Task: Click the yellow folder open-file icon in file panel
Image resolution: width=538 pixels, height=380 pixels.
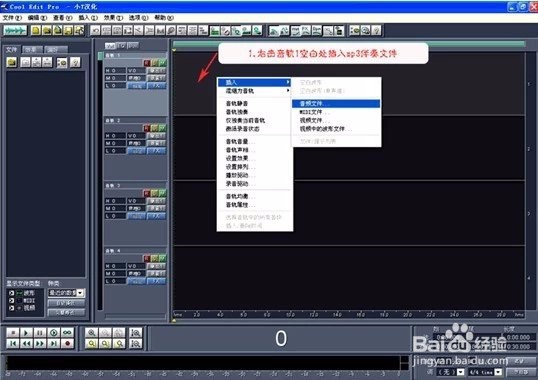Action: coord(12,62)
